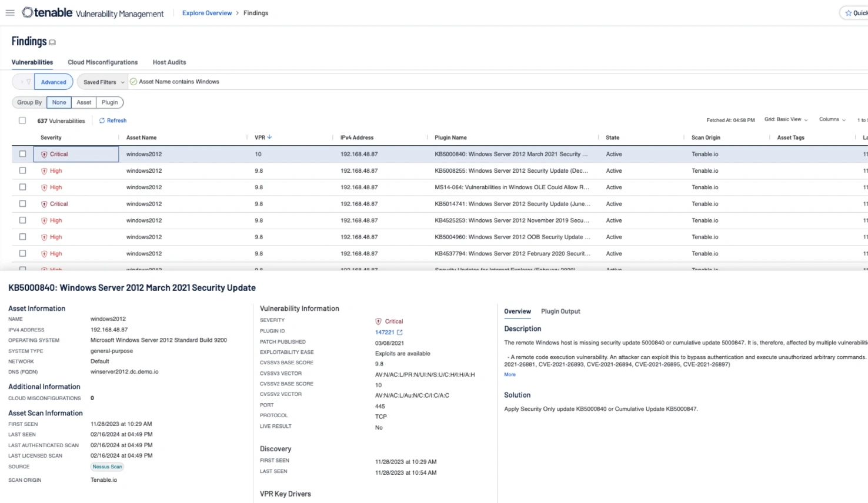Click DNS value winserver2012.dc.demo.io
Image resolution: width=868 pixels, height=503 pixels.
[125, 372]
